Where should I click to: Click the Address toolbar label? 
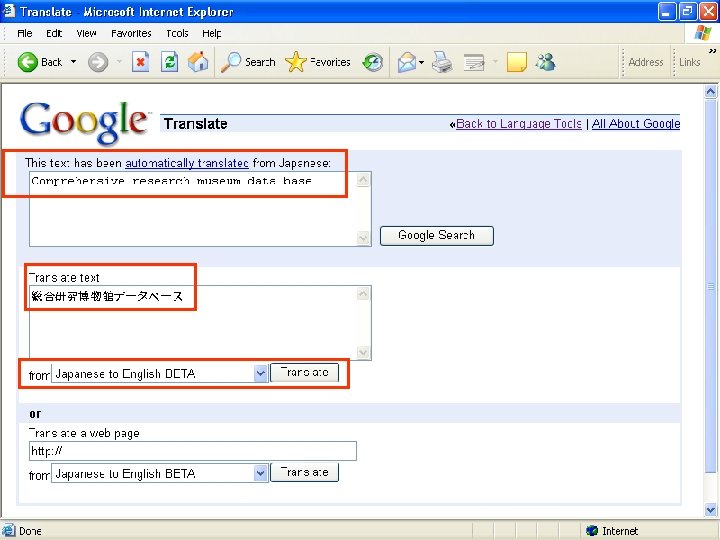tap(646, 62)
